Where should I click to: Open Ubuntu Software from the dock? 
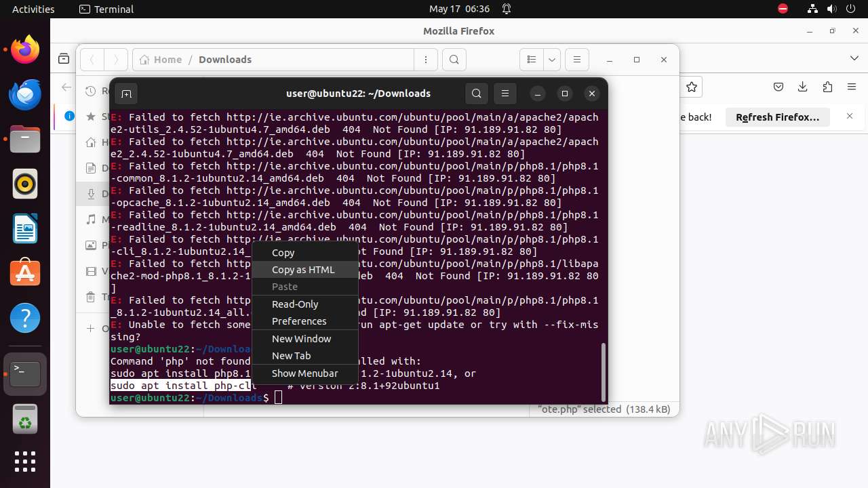25,273
